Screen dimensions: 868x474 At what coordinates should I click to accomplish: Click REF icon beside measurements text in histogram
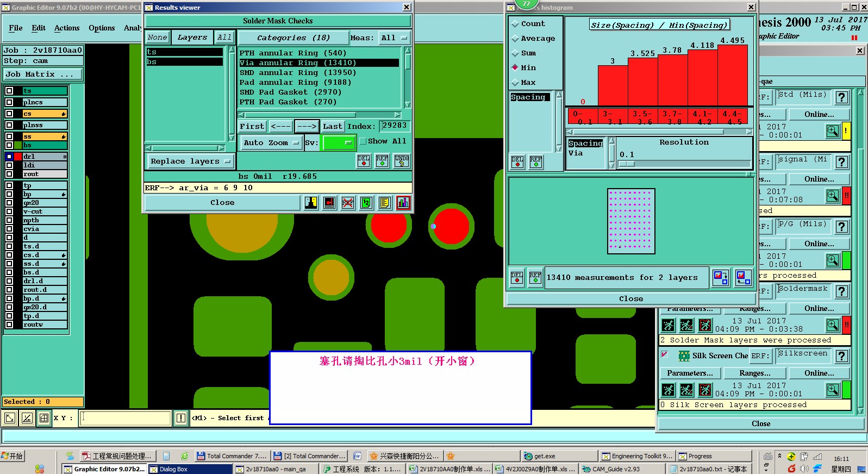[535, 278]
